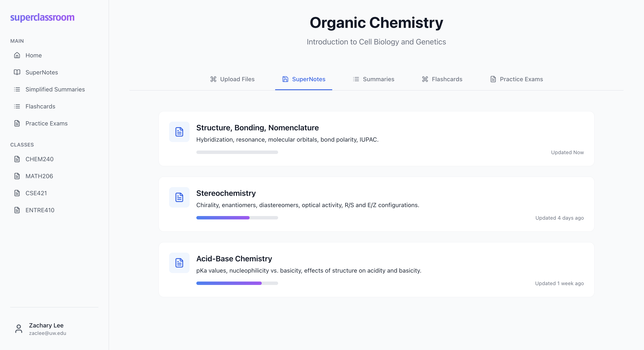Select the Practice Exams tab
644x350 pixels.
click(x=516, y=79)
